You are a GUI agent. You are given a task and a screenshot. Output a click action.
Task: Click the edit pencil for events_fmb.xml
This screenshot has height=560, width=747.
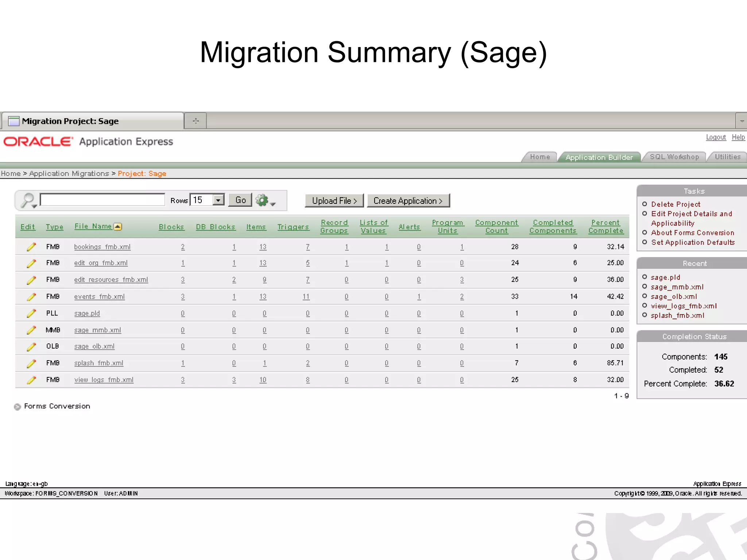[x=31, y=297]
